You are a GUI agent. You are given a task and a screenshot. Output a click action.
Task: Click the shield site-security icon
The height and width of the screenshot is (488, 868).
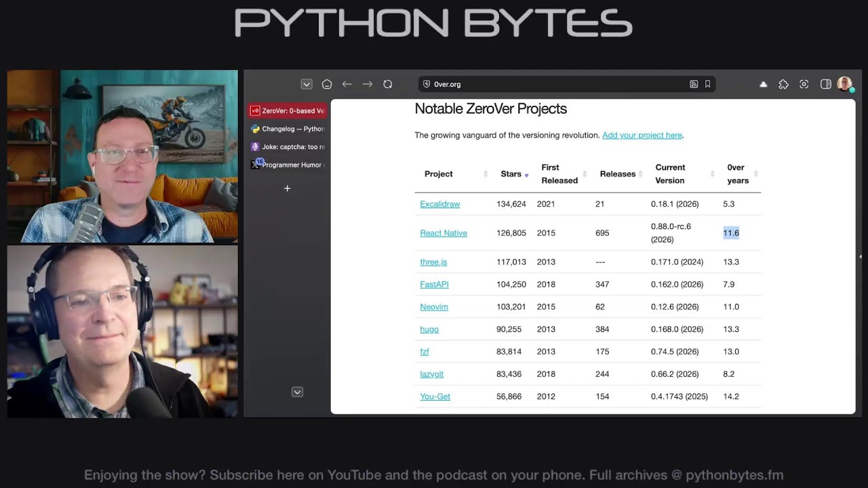[x=427, y=84]
